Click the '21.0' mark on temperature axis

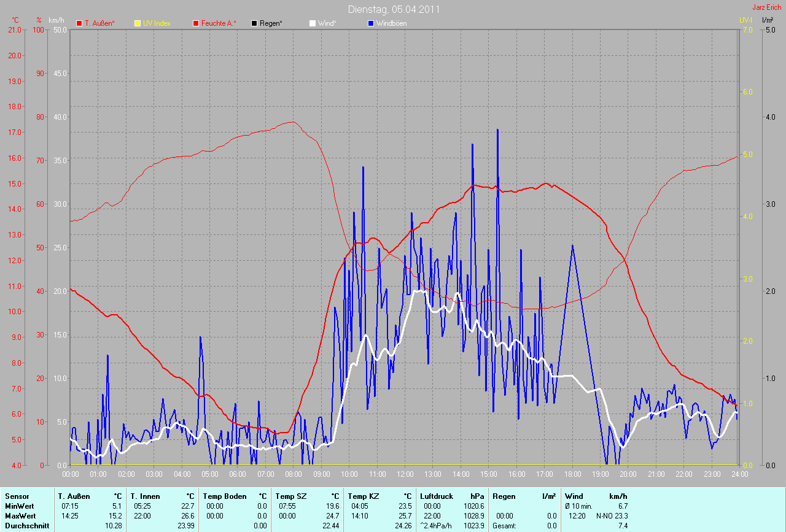14,29
